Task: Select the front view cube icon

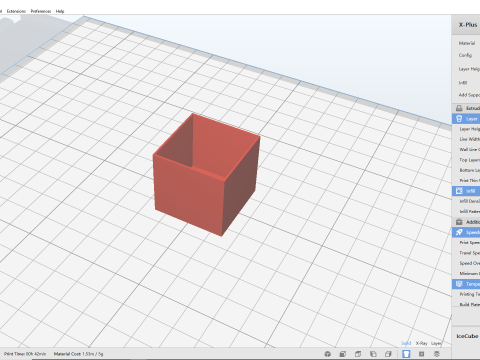Action: 343,354
